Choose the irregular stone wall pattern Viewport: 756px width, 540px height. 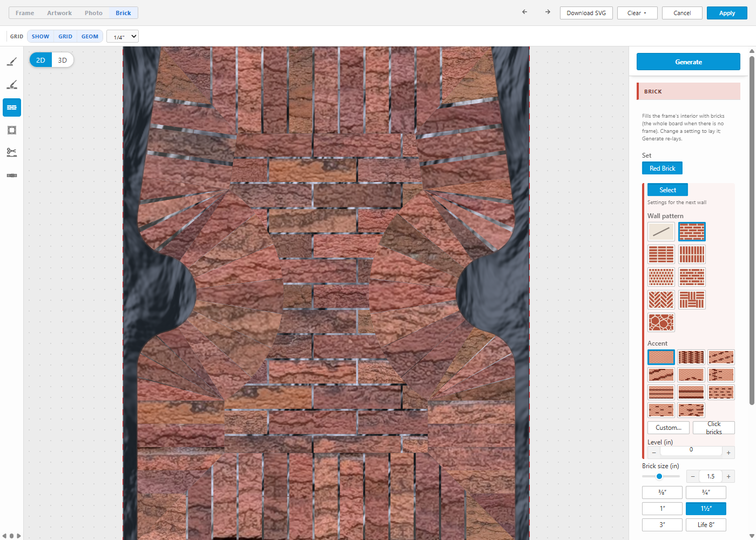(x=661, y=322)
